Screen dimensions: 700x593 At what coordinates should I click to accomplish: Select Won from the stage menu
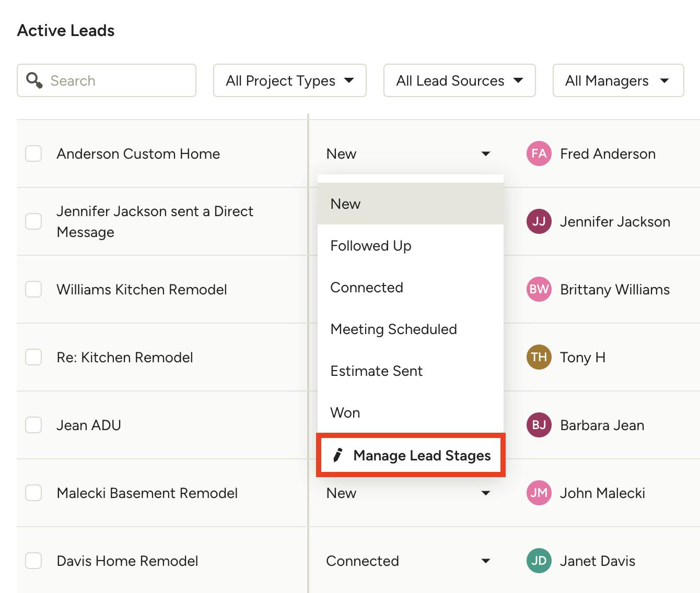(x=345, y=412)
